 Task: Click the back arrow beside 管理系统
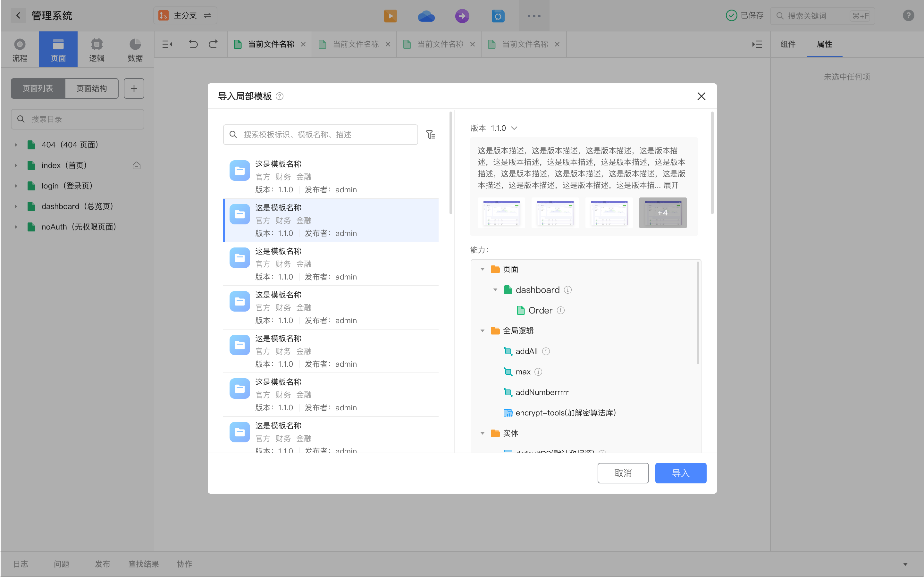coord(18,16)
